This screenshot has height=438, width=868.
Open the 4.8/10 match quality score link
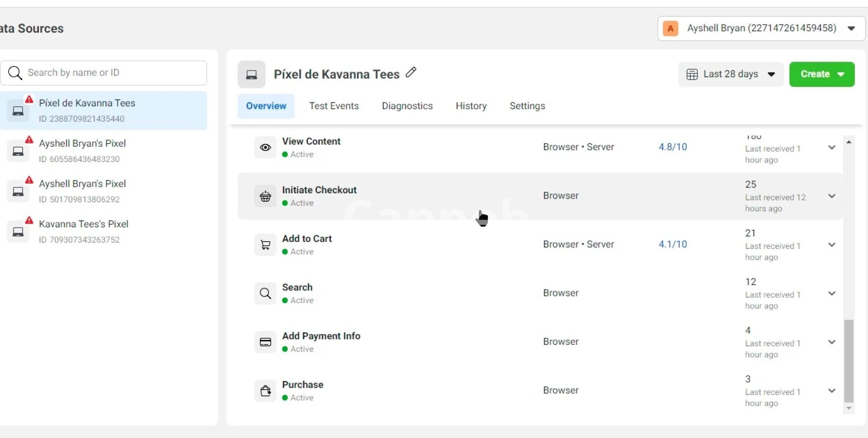click(x=672, y=147)
